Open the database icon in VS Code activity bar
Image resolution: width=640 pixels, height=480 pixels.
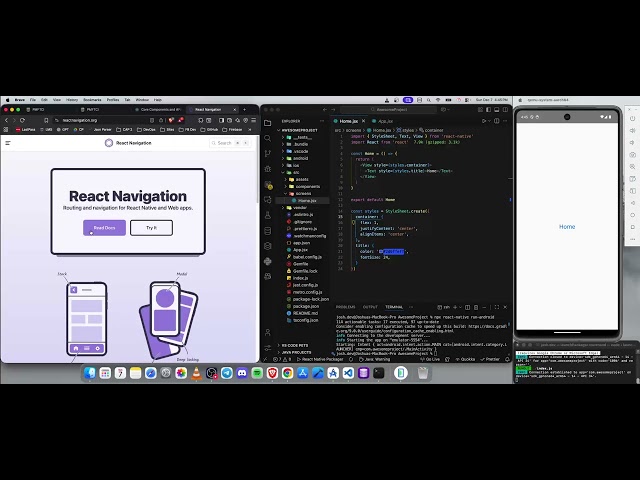pyautogui.click(x=268, y=231)
